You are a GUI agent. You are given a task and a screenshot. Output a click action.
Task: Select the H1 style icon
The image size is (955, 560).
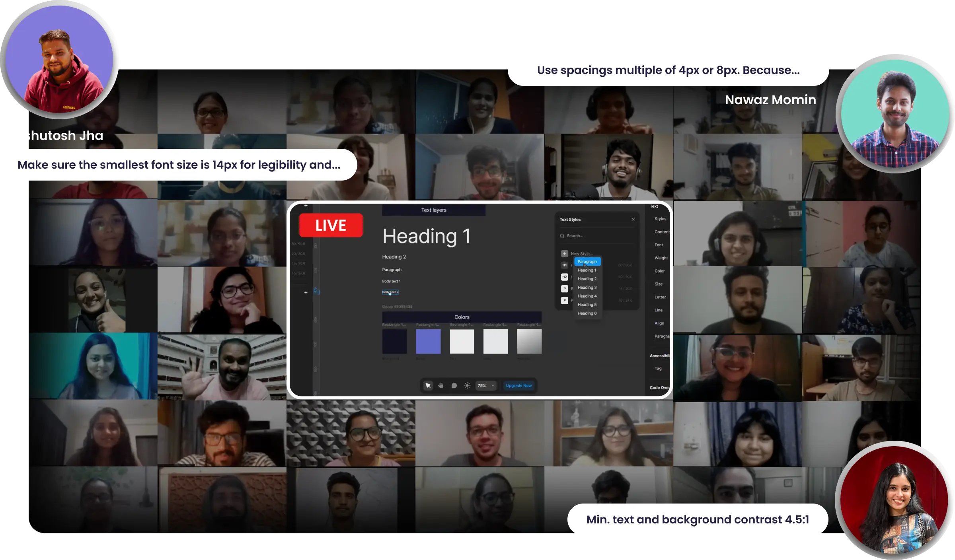(x=564, y=265)
